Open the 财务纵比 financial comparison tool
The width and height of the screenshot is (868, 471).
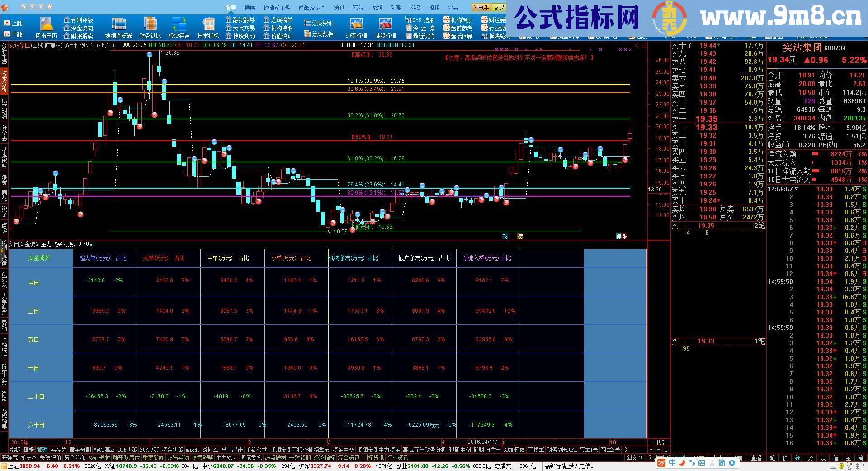pos(149,26)
